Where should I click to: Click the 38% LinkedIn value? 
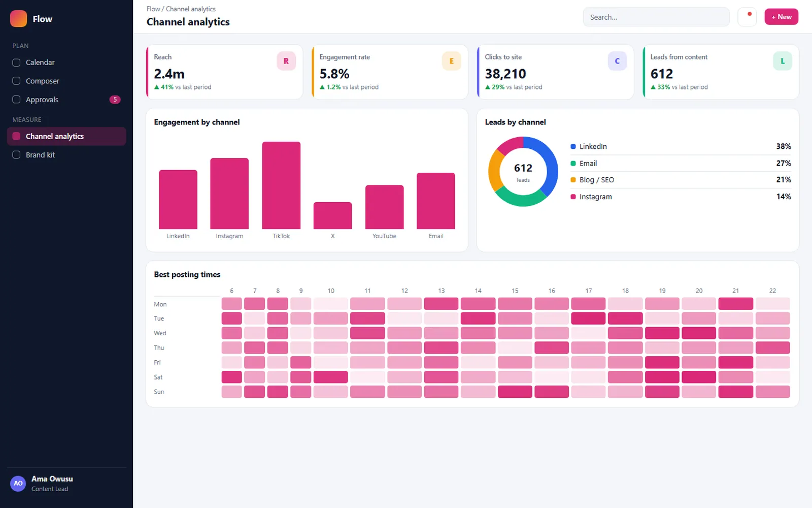784,146
